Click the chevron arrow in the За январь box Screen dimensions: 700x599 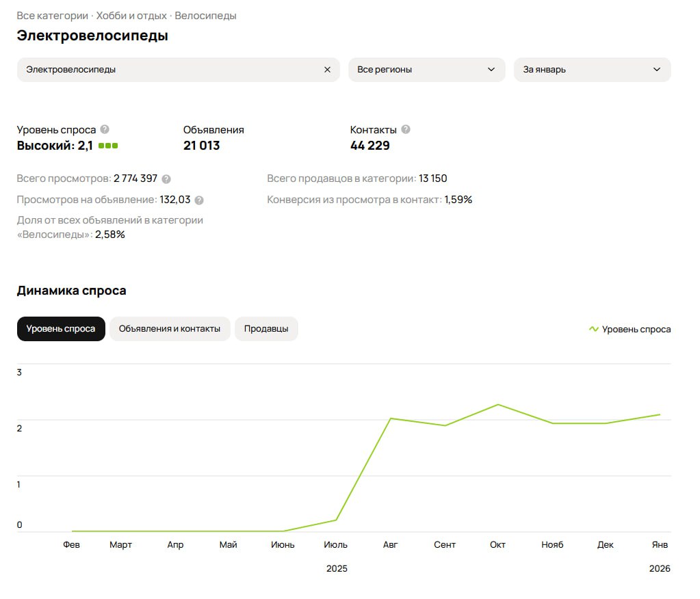click(657, 70)
